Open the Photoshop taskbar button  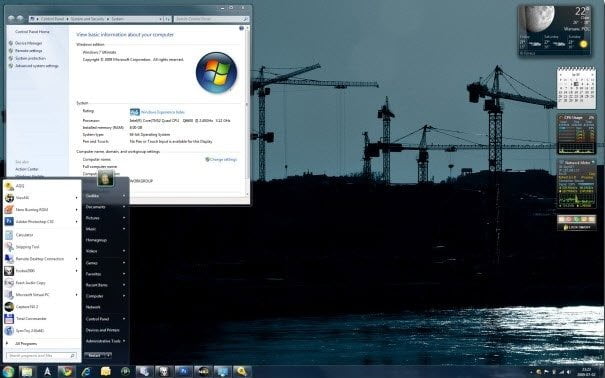coord(184,371)
